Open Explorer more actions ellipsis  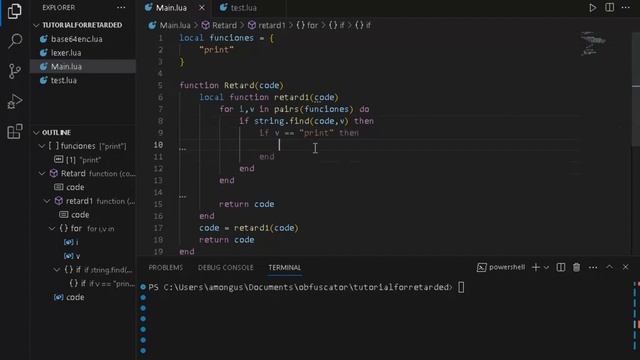[121, 8]
